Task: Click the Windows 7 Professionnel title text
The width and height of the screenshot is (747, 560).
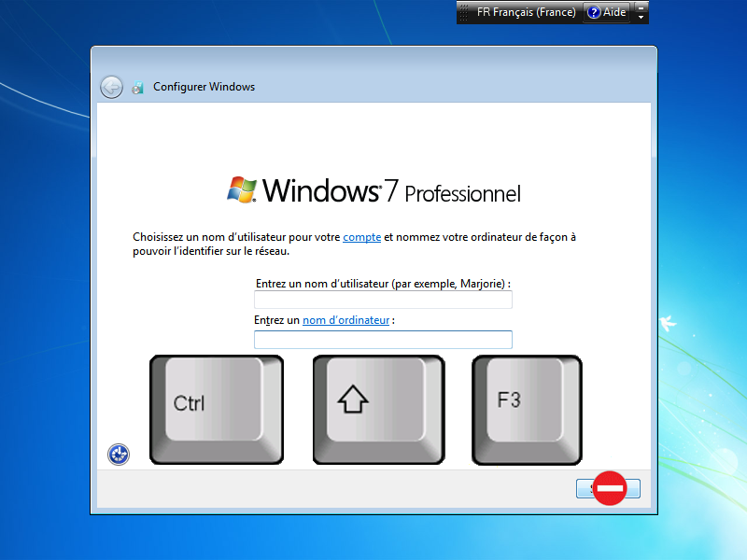Action: (392, 191)
